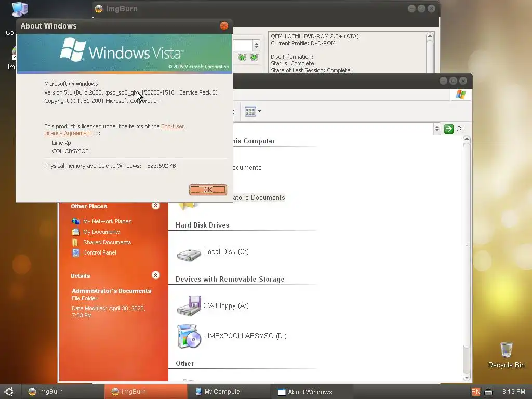Click the scroll up arrow in My Computer

467,139
